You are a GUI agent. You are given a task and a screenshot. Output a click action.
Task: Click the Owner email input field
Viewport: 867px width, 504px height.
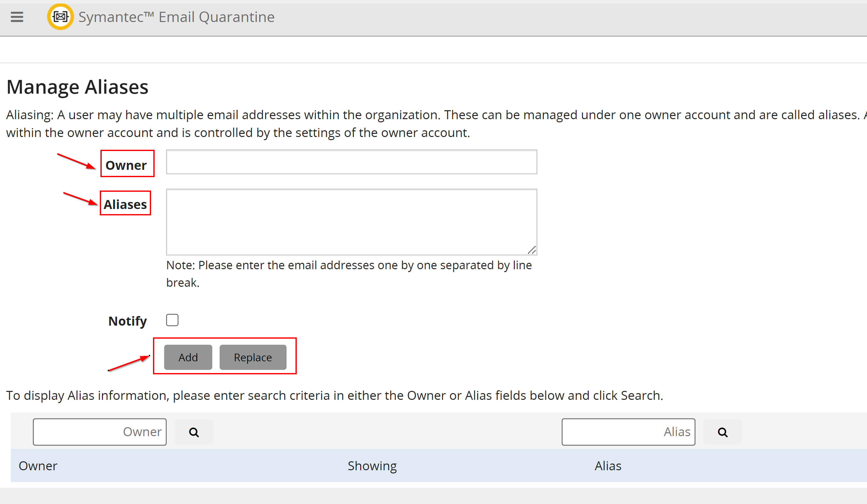pos(351,162)
